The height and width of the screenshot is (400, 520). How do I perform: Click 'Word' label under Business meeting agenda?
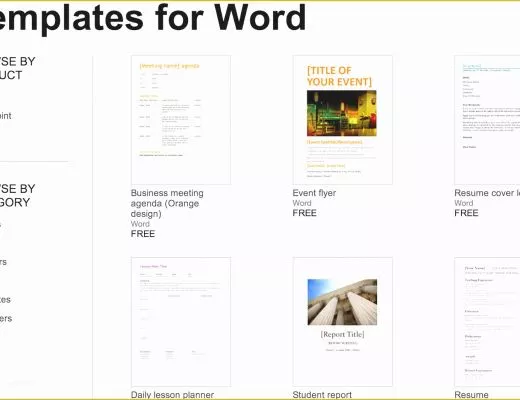(x=140, y=224)
